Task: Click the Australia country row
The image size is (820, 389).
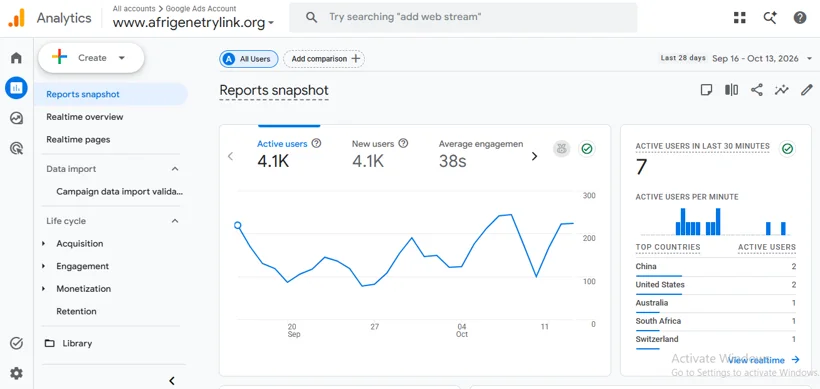Action: pyautogui.click(x=715, y=304)
